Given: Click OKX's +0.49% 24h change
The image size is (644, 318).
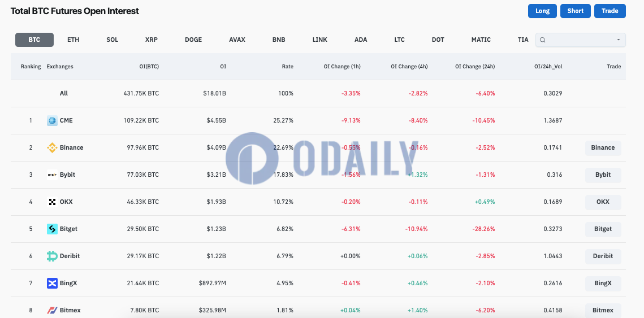Looking at the screenshot, I should click(x=485, y=202).
